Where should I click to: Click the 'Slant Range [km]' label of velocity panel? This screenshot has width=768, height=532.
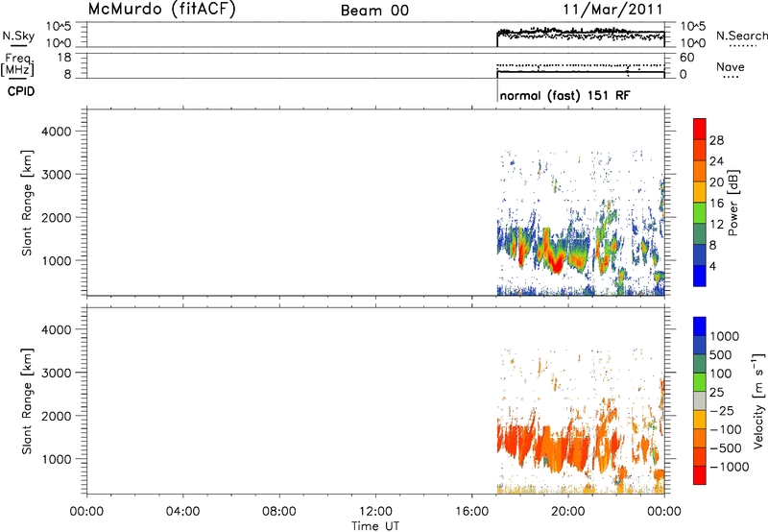point(27,401)
